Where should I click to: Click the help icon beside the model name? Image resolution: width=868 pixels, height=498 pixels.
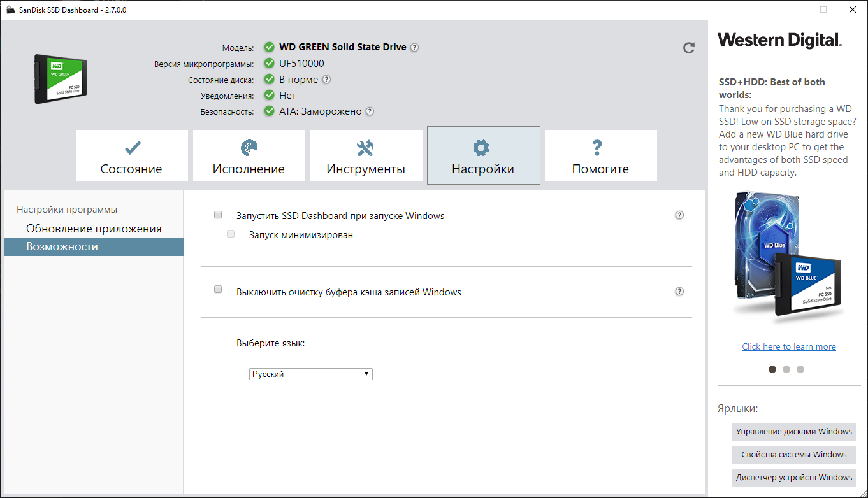coord(414,47)
